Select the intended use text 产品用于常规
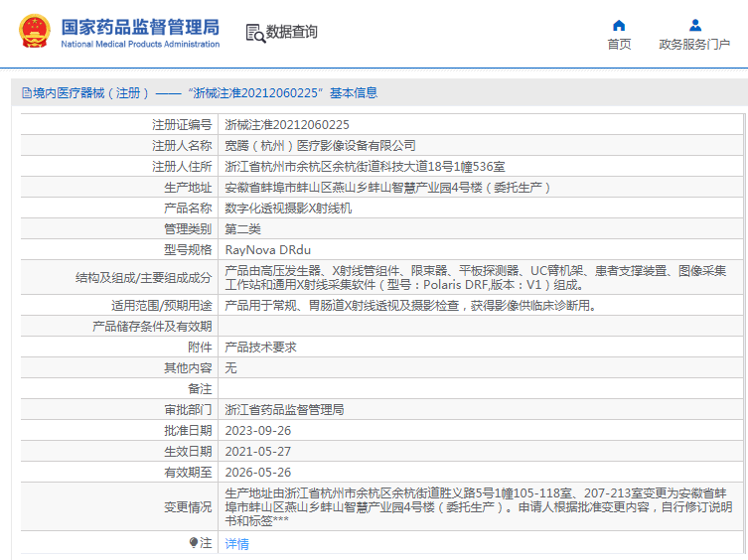Viewport: 748px width, 560px height. [x=410, y=305]
